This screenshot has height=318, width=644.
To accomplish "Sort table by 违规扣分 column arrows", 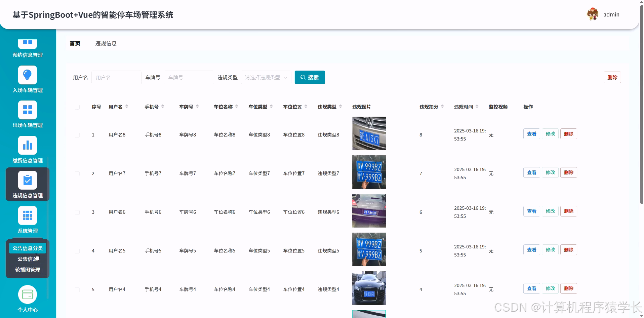I will [442, 107].
